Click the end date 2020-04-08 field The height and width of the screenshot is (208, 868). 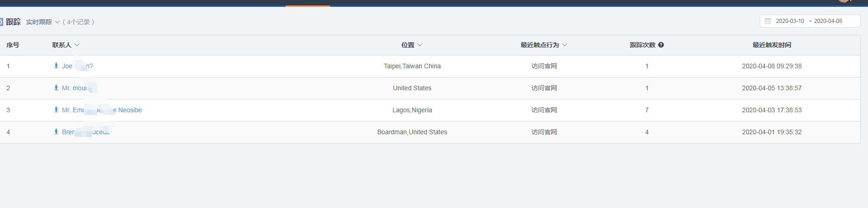click(x=828, y=21)
